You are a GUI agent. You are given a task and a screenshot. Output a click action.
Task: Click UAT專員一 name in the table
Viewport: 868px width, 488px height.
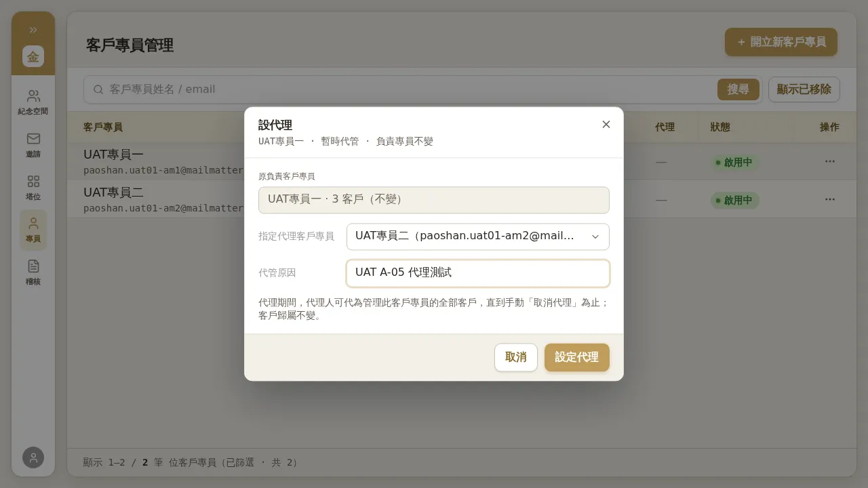(113, 155)
